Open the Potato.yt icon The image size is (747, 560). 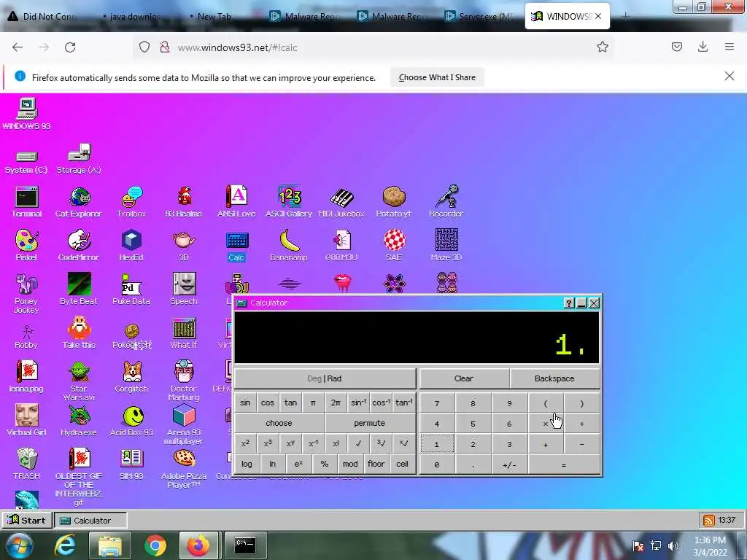click(394, 202)
